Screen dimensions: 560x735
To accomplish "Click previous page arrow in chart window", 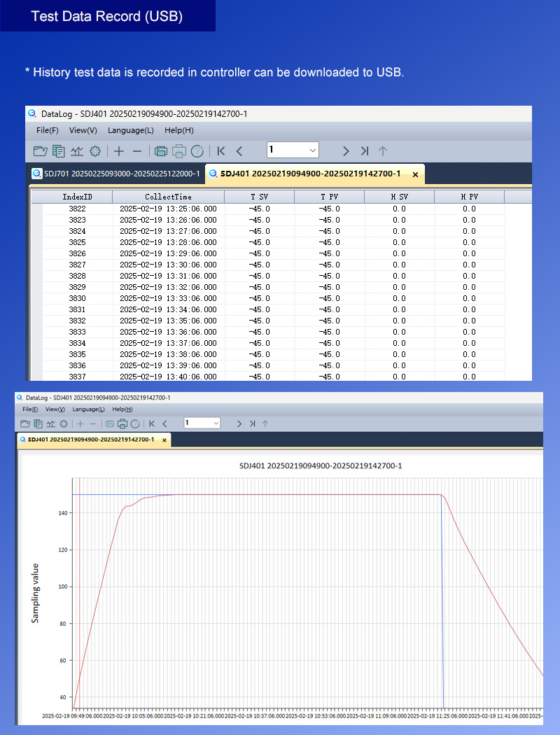I will coord(164,423).
